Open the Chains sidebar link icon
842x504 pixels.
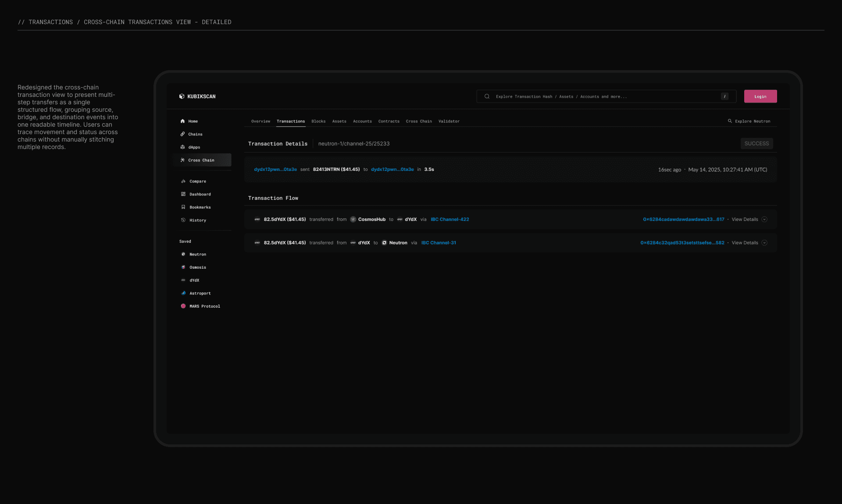pyautogui.click(x=182, y=134)
